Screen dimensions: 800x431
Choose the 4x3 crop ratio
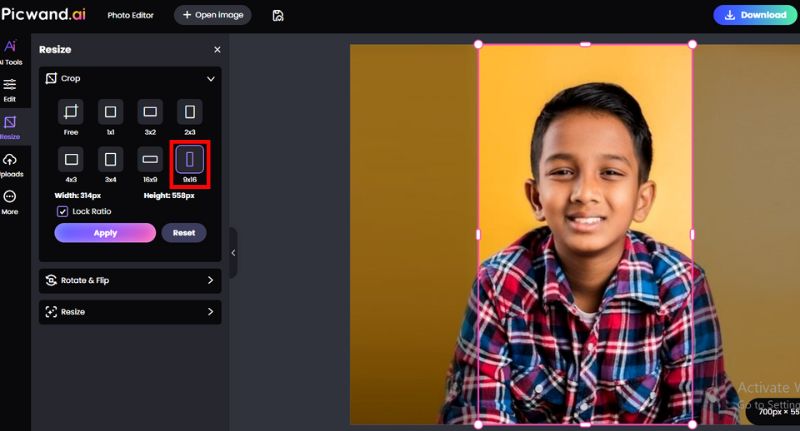click(70, 159)
